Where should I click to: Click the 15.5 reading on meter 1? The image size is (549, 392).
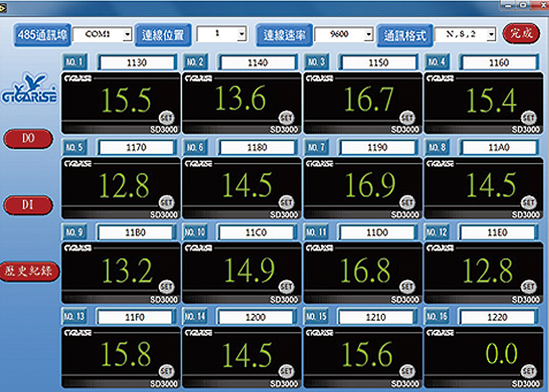pos(126,101)
